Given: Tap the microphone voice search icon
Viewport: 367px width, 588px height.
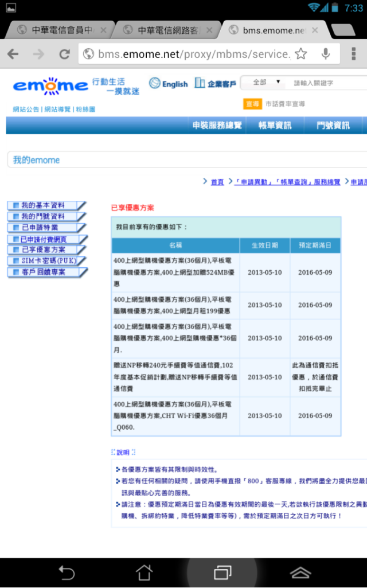Looking at the screenshot, I should point(326,54).
